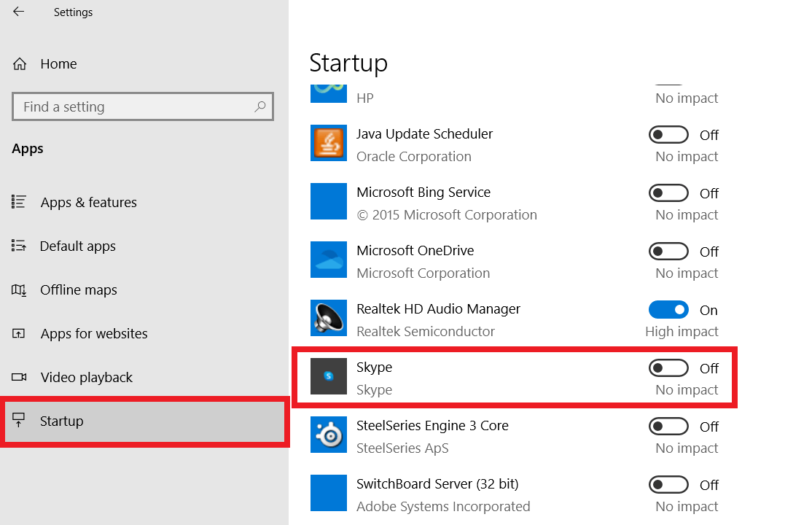
Task: Disable Realtek HD Audio Manager toggle
Action: (668, 310)
